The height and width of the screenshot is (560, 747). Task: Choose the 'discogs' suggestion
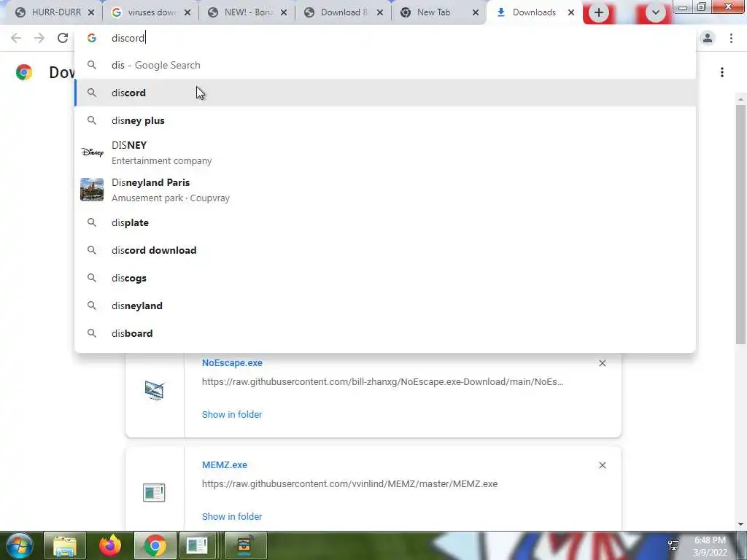coord(385,278)
